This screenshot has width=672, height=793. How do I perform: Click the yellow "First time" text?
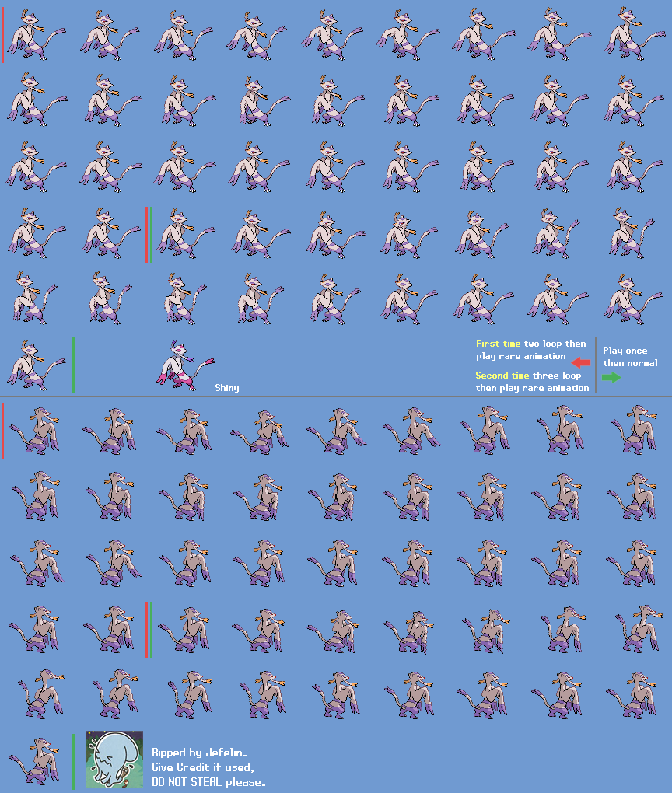point(498,344)
